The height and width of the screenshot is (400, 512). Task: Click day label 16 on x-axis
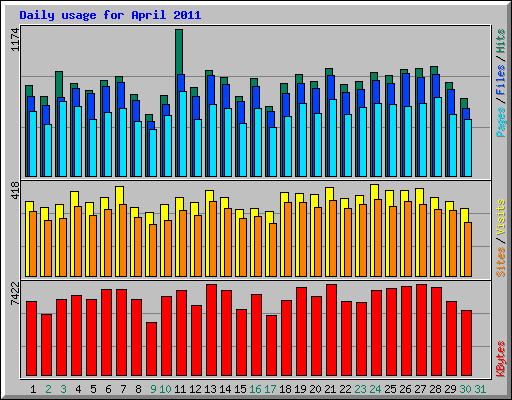click(255, 389)
